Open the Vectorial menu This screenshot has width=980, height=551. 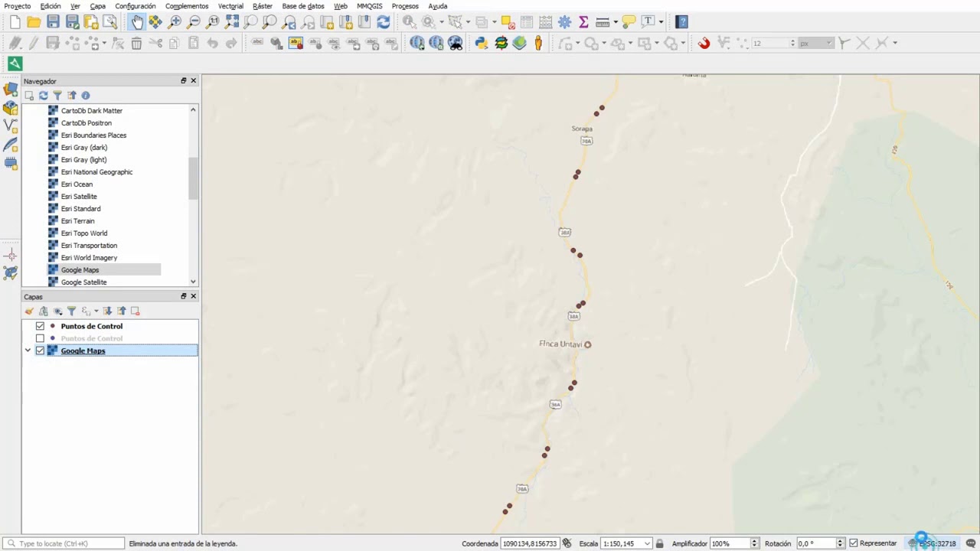230,6
